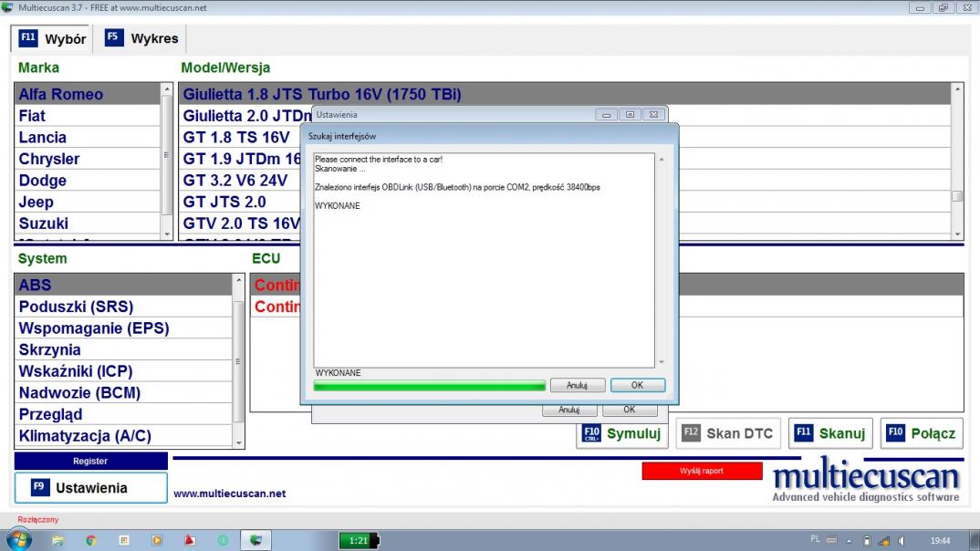This screenshot has height=551, width=980.
Task: Select GT JTS 2.0 model
Action: point(240,202)
